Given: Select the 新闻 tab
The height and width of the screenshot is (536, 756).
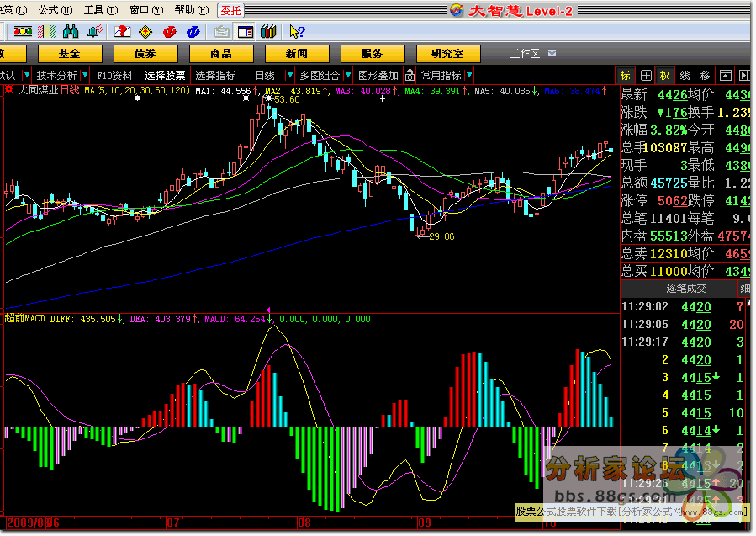Looking at the screenshot, I should tap(297, 54).
